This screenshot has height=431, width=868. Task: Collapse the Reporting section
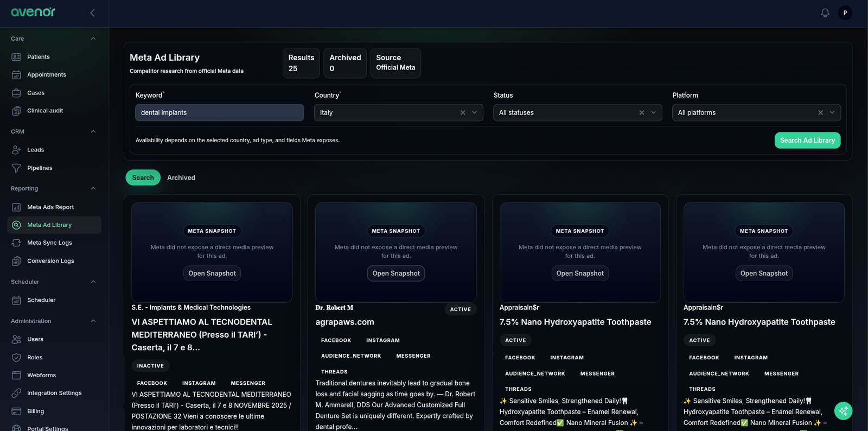(93, 188)
